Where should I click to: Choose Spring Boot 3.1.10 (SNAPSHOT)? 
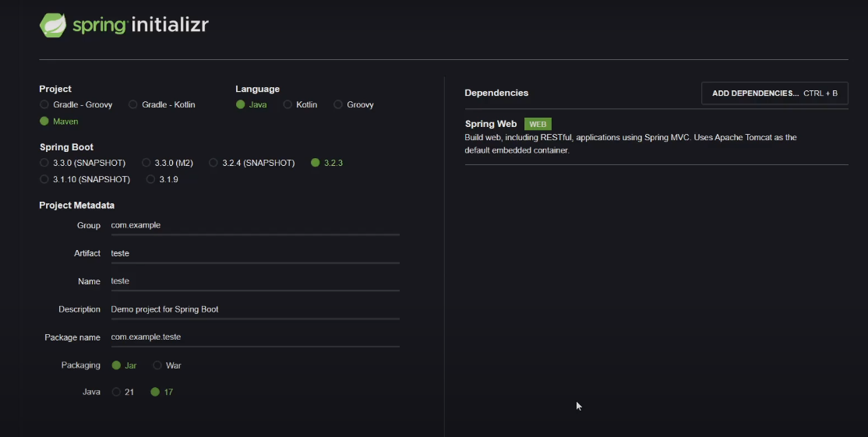coord(85,179)
